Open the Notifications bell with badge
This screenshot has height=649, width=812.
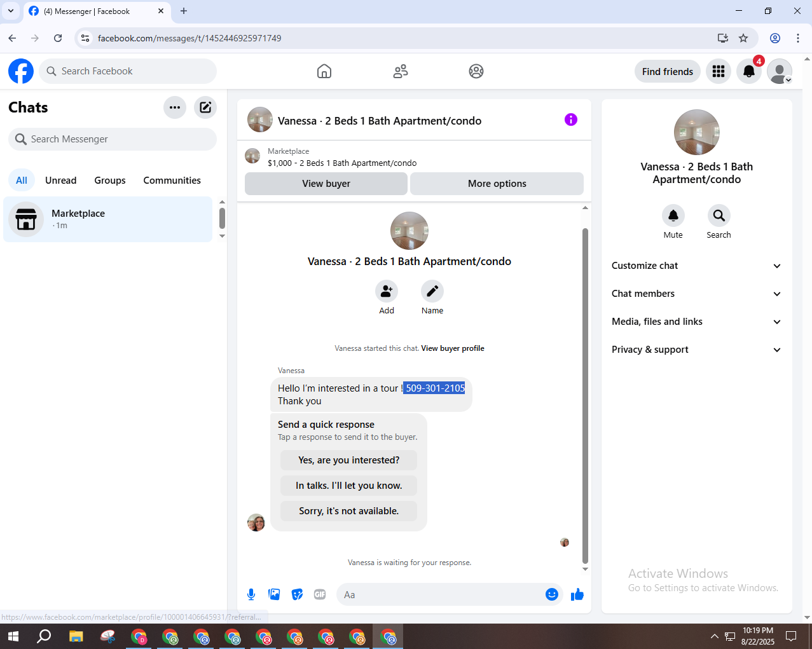click(x=749, y=71)
